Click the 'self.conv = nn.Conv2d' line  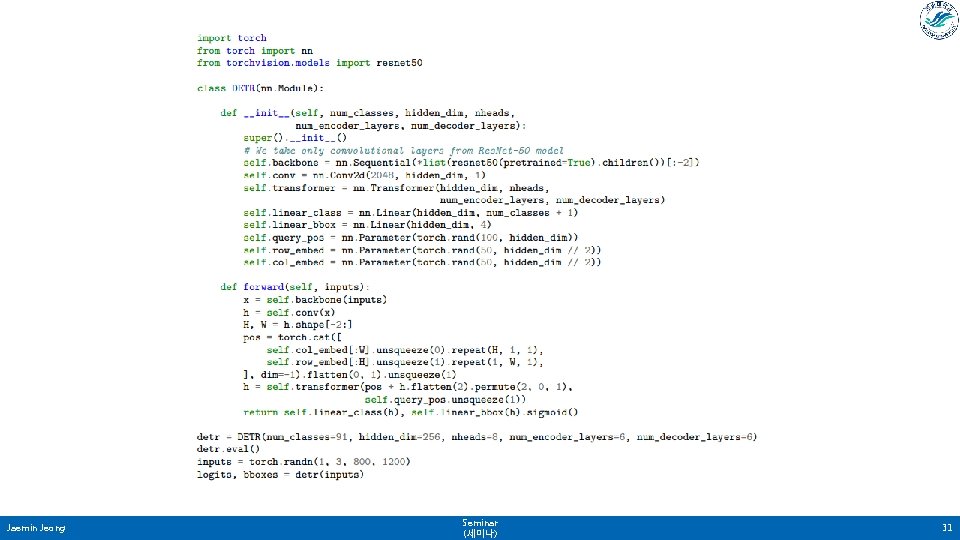(364, 176)
